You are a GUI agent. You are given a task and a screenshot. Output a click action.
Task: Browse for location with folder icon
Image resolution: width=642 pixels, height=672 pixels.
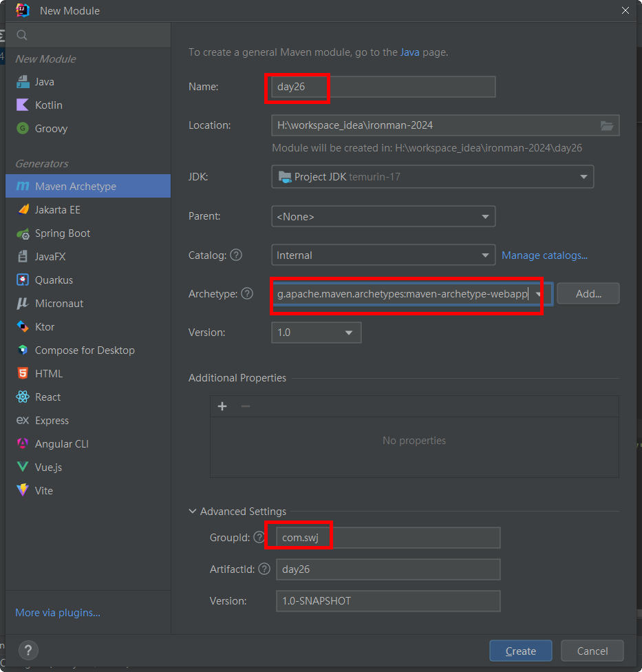607,125
